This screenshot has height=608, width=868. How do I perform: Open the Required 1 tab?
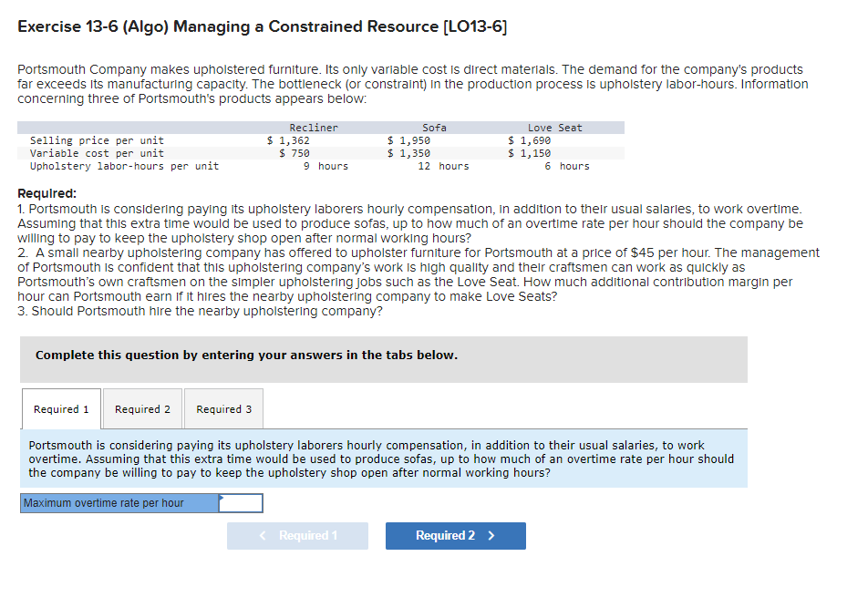[61, 409]
